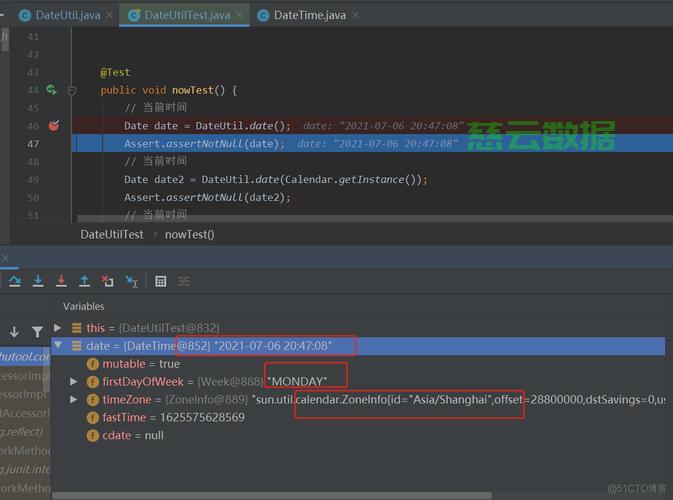673x500 pixels.
Task: Click the Step Out debugger icon
Action: pyautogui.click(x=84, y=282)
